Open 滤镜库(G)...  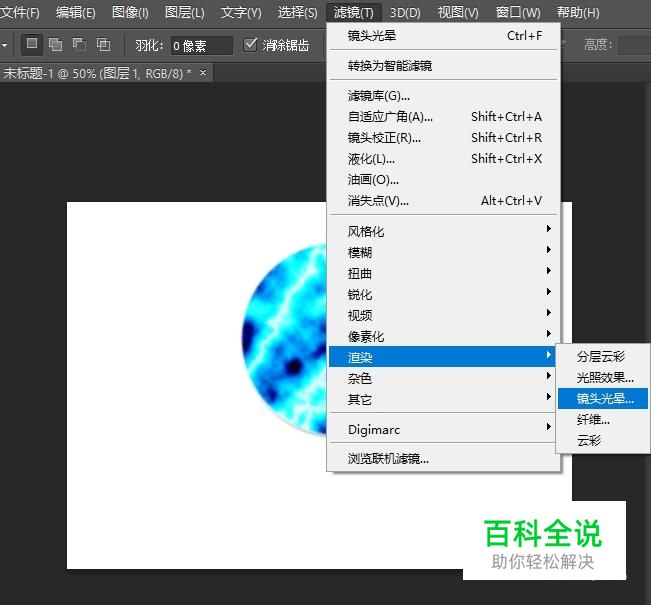click(443, 96)
